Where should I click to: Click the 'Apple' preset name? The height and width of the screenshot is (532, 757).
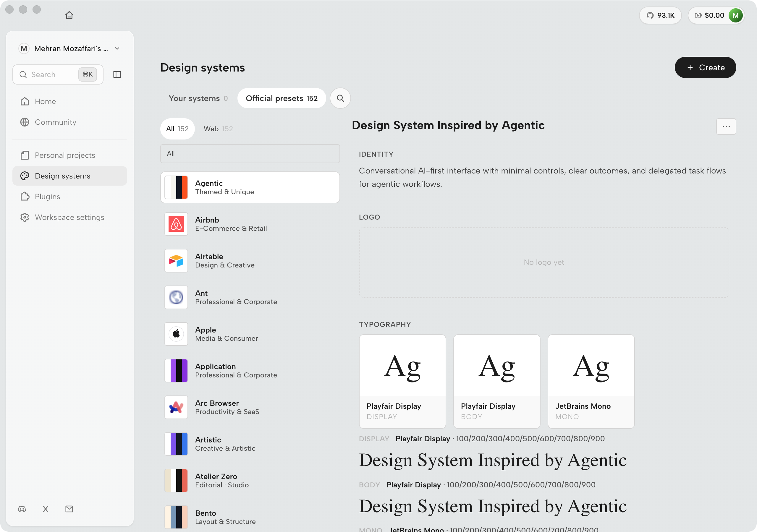point(206,330)
